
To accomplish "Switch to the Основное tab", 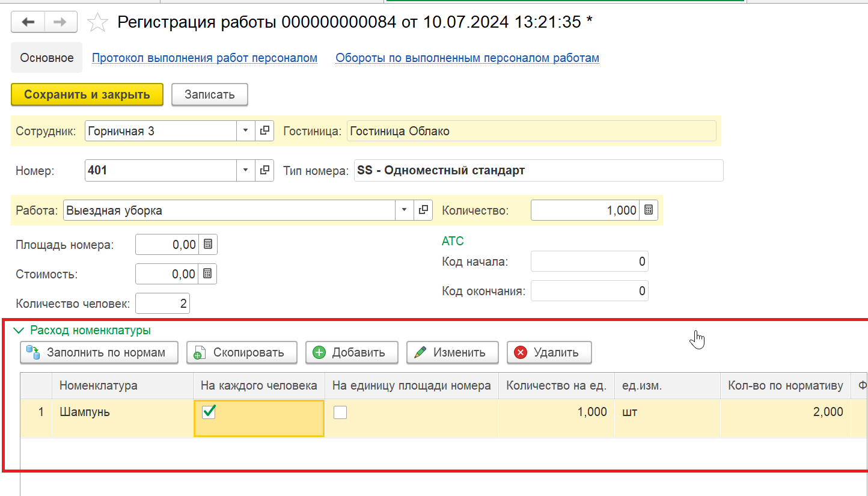I will click(x=47, y=58).
